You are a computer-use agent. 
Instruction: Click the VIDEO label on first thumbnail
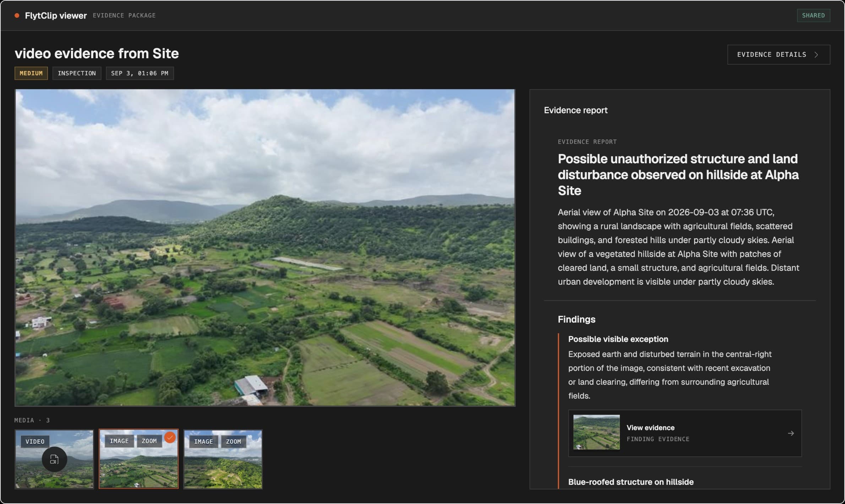(x=35, y=442)
